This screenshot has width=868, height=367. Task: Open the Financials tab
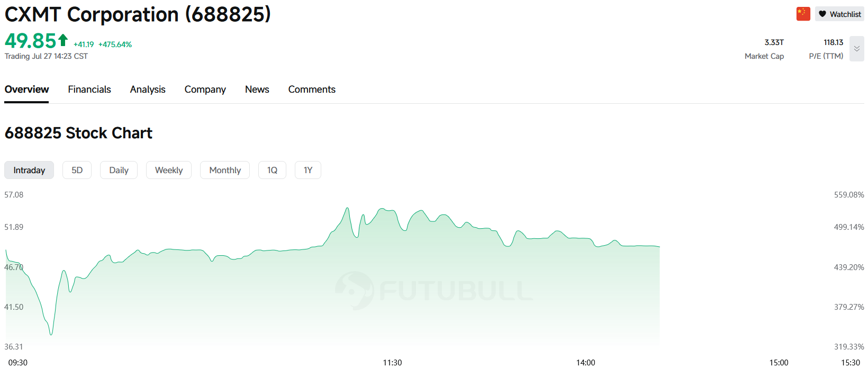coord(89,89)
